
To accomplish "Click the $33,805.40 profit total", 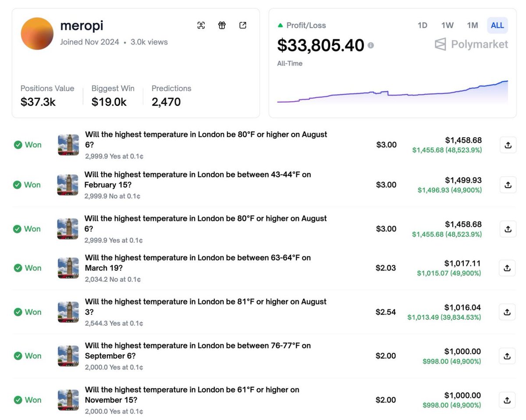I will click(x=321, y=45).
